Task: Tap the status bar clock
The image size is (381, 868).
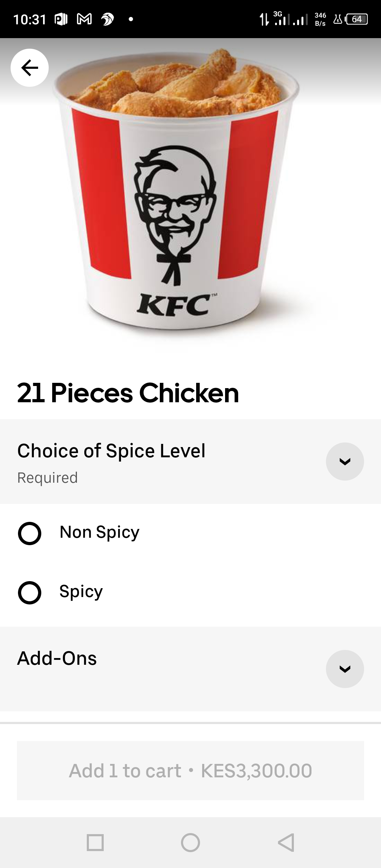Action: (30, 19)
